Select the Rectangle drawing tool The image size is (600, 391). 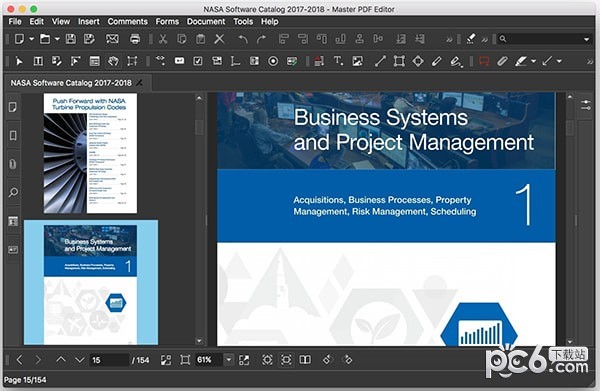pos(399,61)
